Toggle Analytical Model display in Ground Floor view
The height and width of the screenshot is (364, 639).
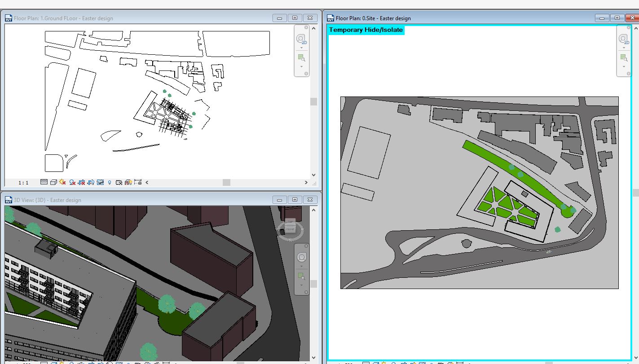tap(128, 182)
